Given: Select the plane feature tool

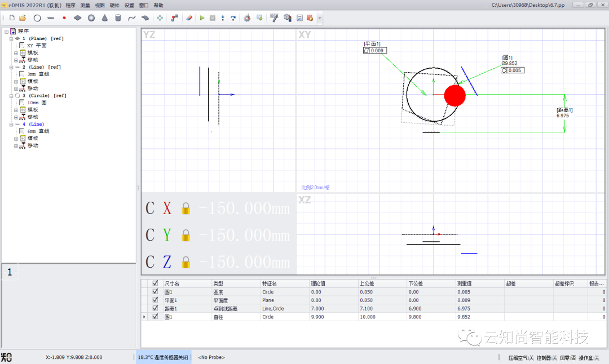Looking at the screenshot, I should pyautogui.click(x=78, y=18).
